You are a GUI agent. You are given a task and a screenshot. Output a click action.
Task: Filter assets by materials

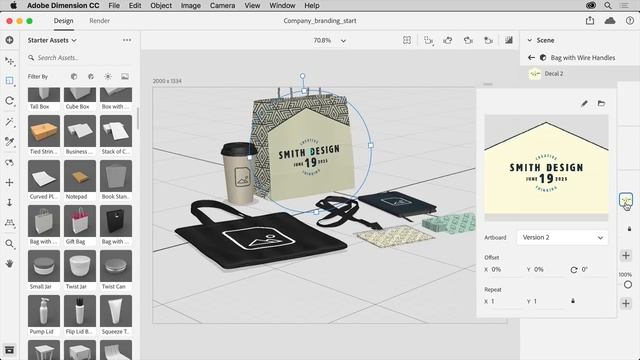tap(91, 76)
